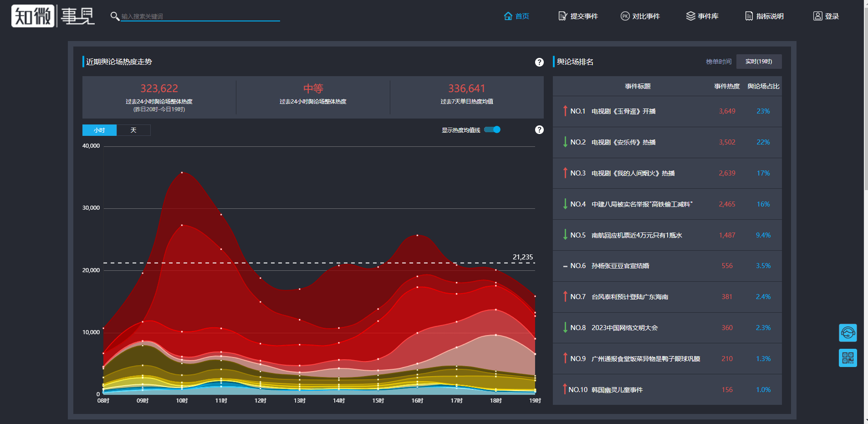Viewport: 868px width, 424px height.
Task: Click the 登录 user icon
Action: (x=817, y=16)
